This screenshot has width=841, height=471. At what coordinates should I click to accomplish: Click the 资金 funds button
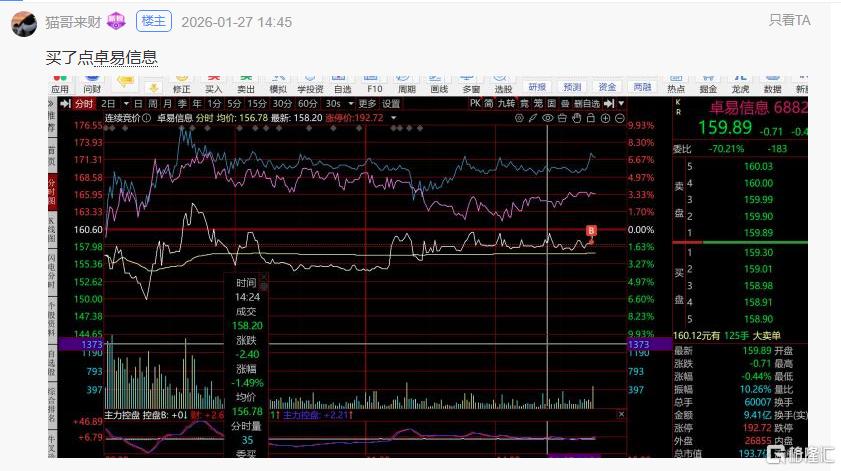tap(607, 87)
